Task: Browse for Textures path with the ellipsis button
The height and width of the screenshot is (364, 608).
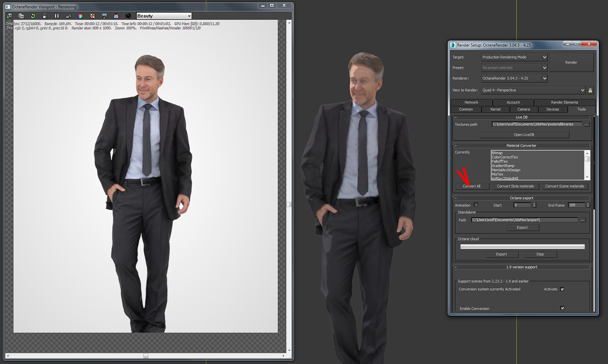Action: (x=586, y=125)
